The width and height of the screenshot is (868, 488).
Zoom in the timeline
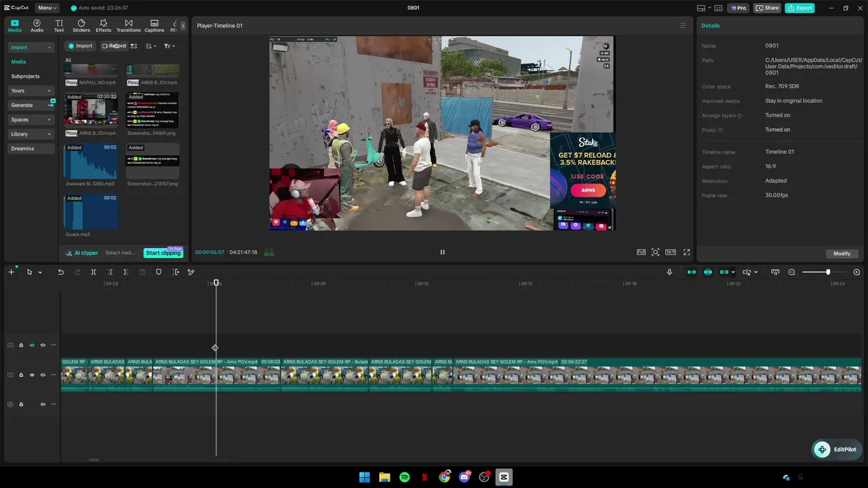(856, 272)
